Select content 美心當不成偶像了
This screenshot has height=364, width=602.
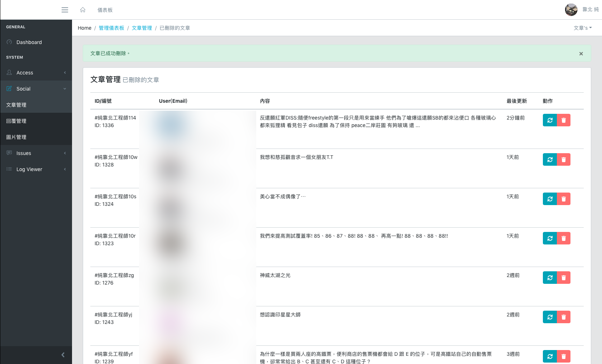tap(283, 196)
